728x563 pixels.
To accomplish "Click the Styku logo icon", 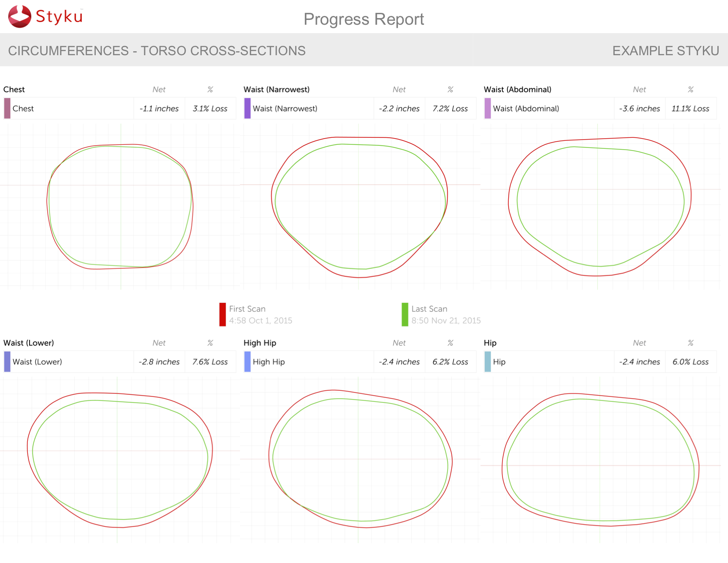I will tap(20, 17).
